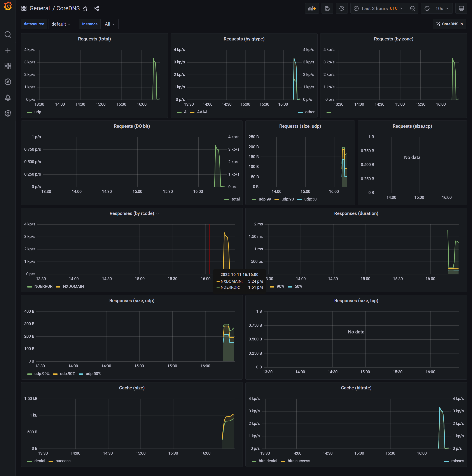
Task: Click the Requests (total) panel title
Action: pos(94,39)
